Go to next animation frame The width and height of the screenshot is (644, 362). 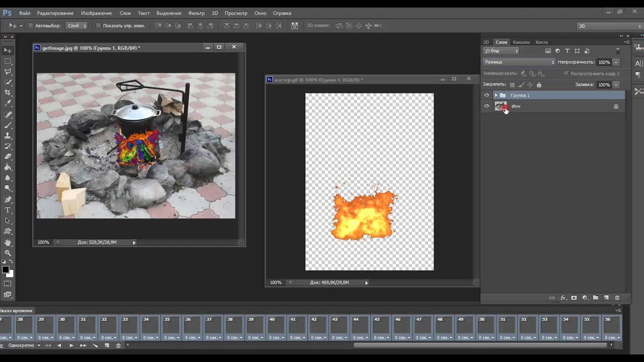(x=83, y=345)
